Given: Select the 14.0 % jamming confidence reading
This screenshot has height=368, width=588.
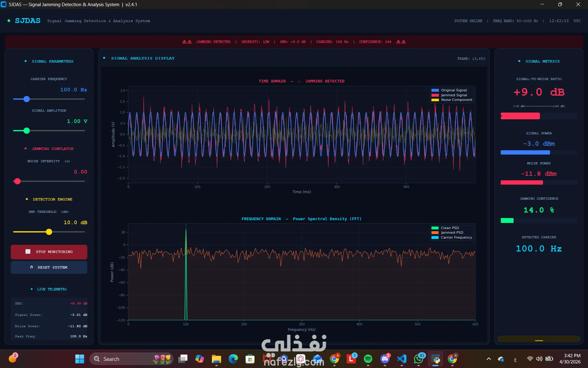Looking at the screenshot, I should [x=539, y=210].
